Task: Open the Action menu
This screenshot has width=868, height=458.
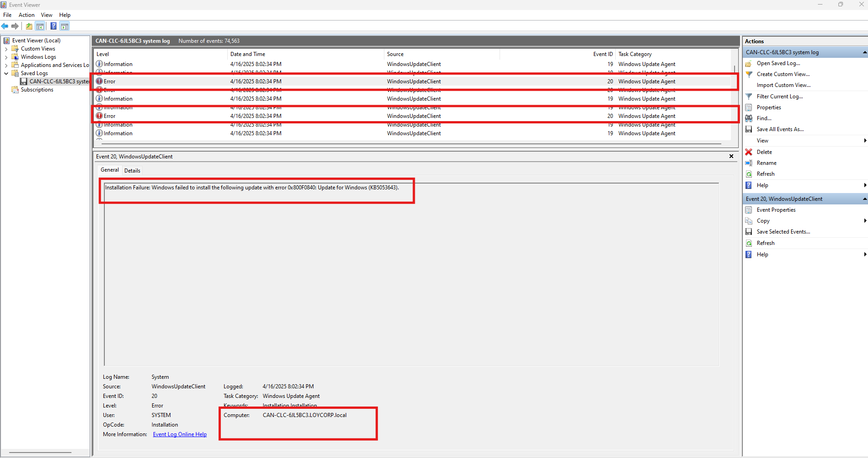Action: (x=26, y=15)
